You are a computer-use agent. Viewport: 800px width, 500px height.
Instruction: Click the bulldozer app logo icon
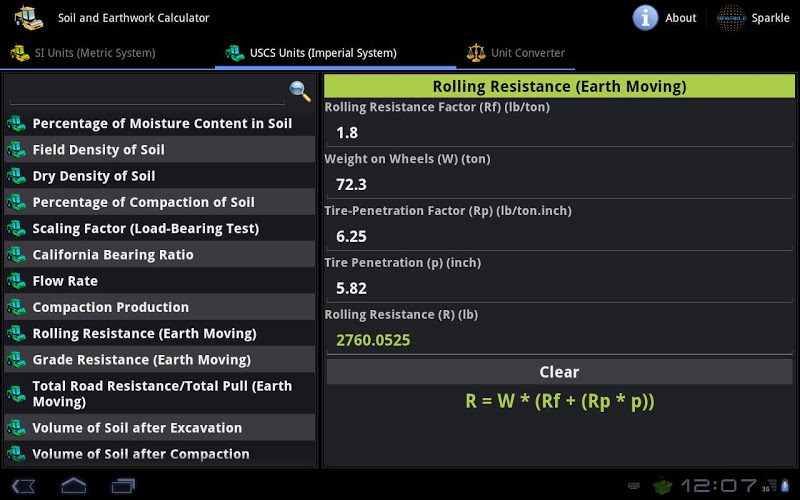point(29,18)
